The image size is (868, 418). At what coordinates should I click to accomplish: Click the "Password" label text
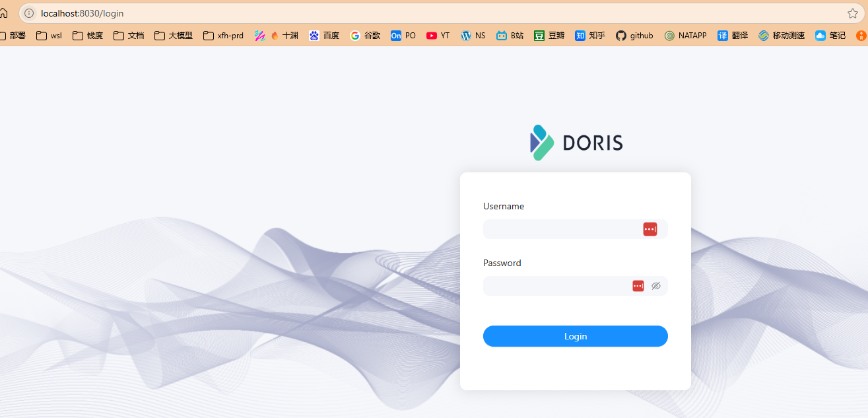502,263
